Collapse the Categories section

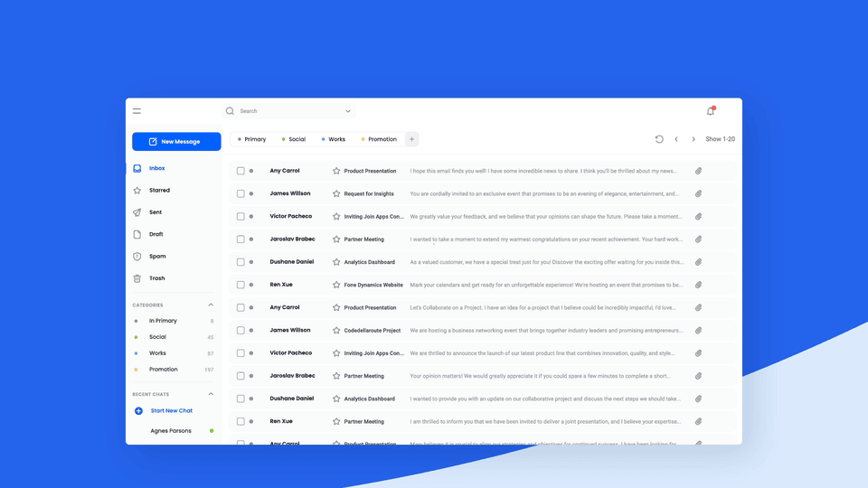point(211,305)
